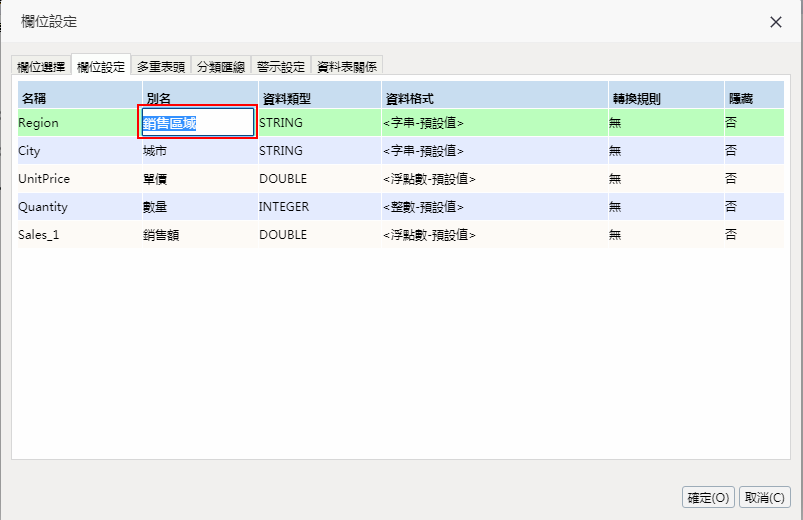This screenshot has width=803, height=520.
Task: Toggle hidden value for City row
Action: coord(731,151)
